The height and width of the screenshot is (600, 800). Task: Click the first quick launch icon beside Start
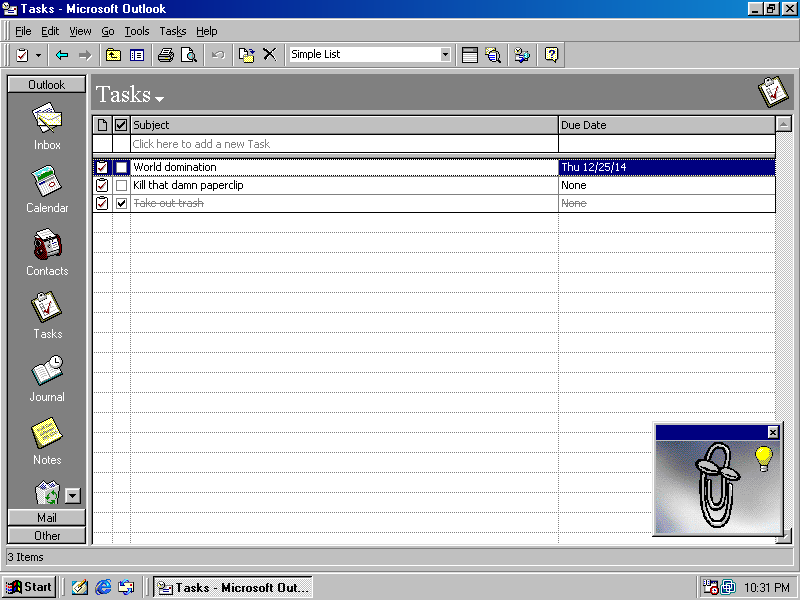(80, 587)
